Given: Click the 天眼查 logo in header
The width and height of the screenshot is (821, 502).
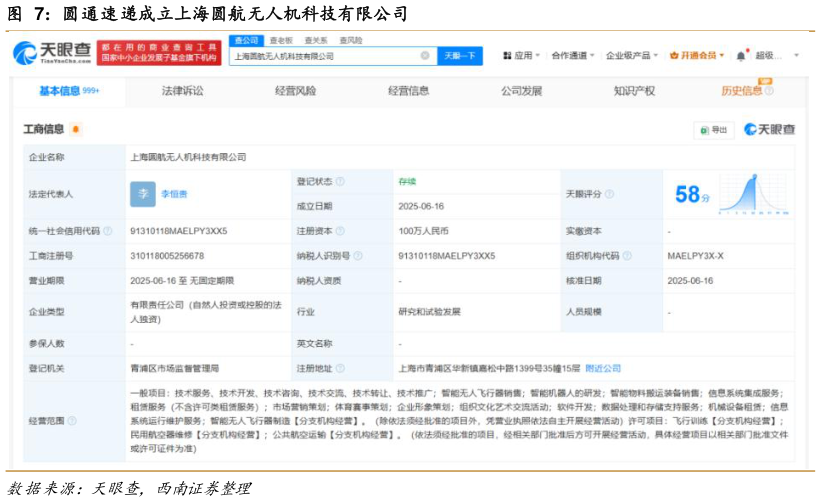Looking at the screenshot, I should pos(51,52).
